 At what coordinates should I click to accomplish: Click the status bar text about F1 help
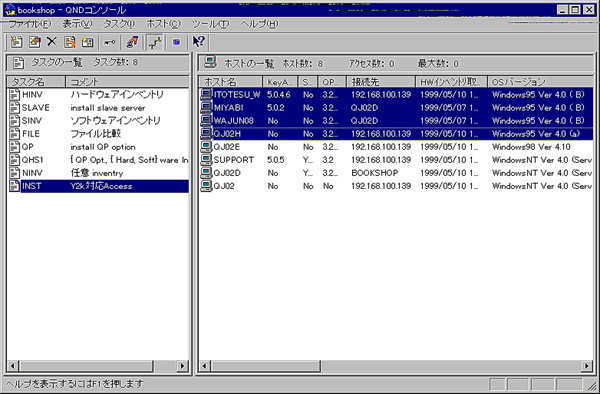coord(75,384)
